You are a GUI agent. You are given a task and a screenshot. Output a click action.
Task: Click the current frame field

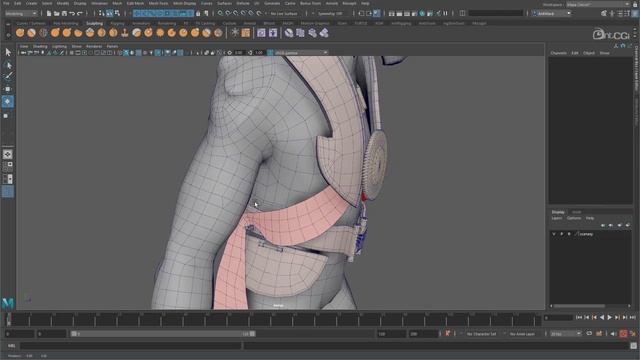[558, 318]
